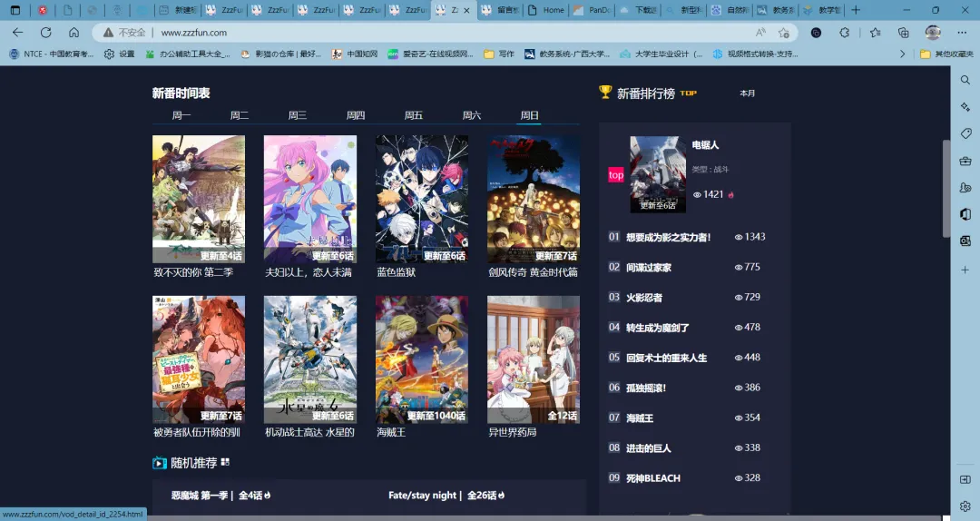
Task: Switch to the PanDo browser tab
Action: pyautogui.click(x=592, y=10)
